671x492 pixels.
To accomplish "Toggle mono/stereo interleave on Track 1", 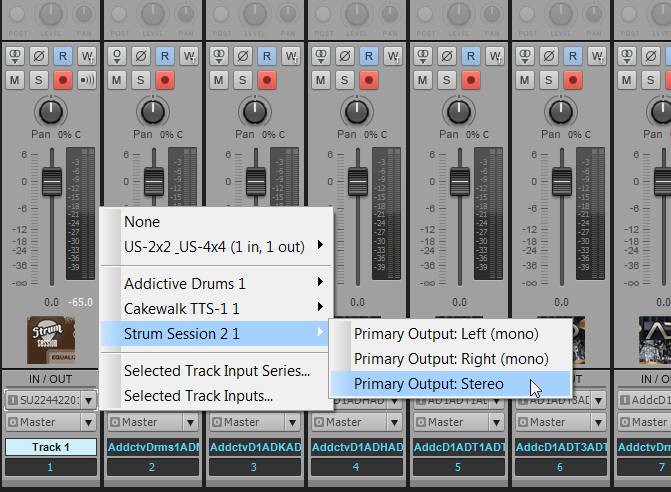I will pos(15,56).
